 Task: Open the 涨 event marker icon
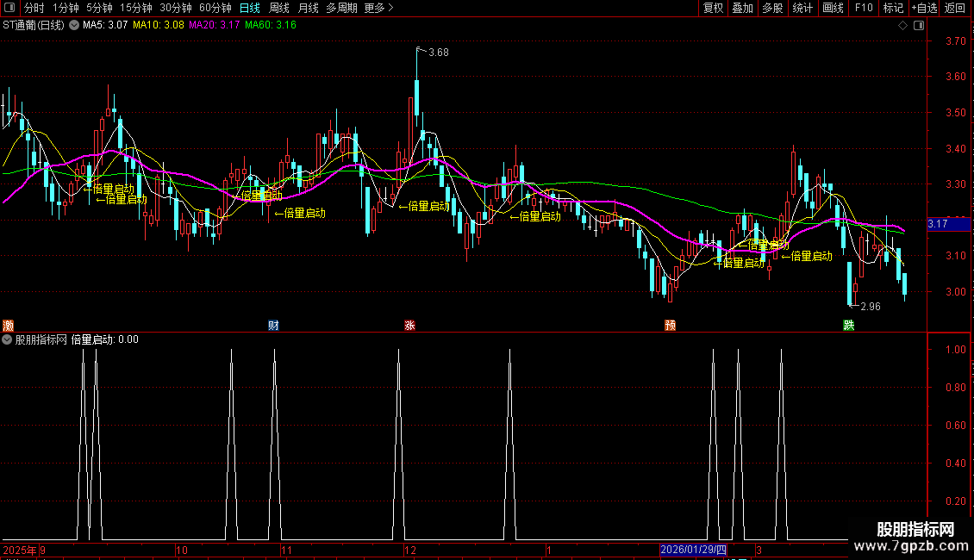coord(410,326)
